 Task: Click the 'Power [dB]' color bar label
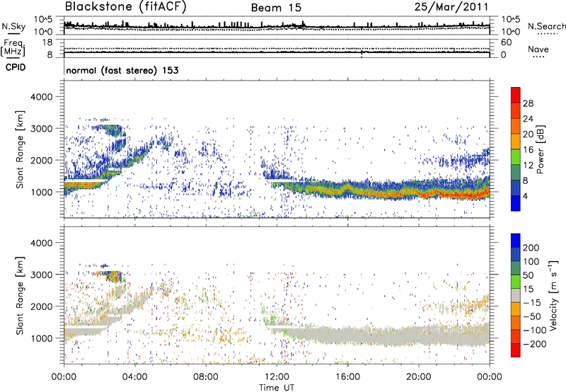[540, 149]
